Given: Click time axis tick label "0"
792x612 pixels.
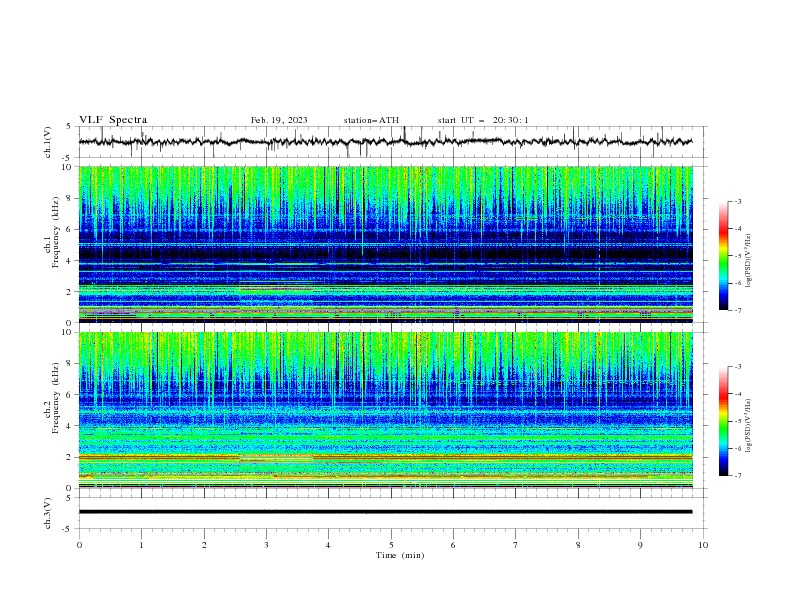Looking at the screenshot, I should [79, 545].
